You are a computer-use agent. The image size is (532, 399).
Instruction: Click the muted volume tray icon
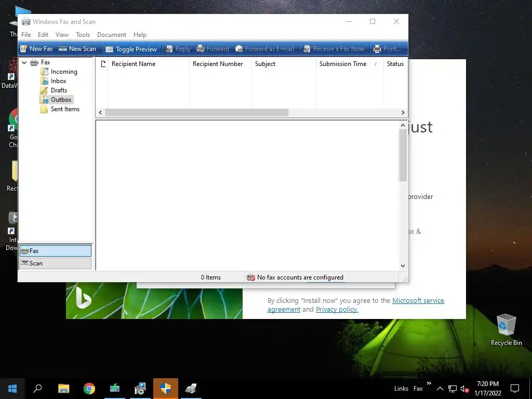point(464,389)
